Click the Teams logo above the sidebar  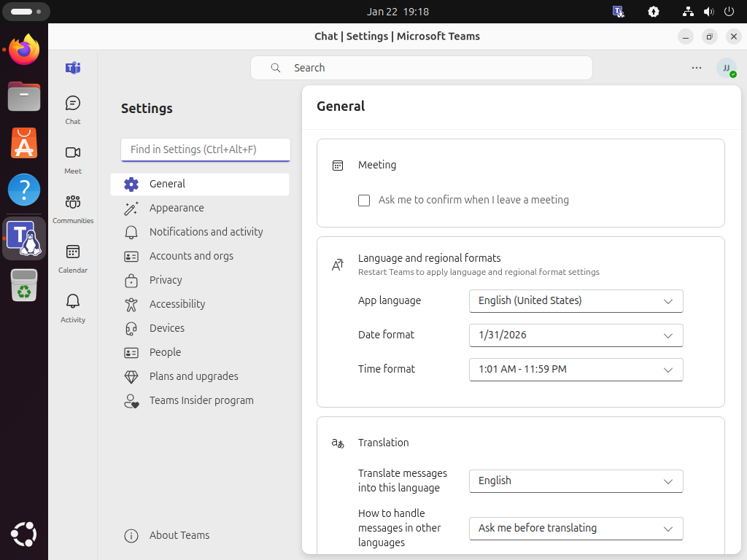click(x=73, y=67)
